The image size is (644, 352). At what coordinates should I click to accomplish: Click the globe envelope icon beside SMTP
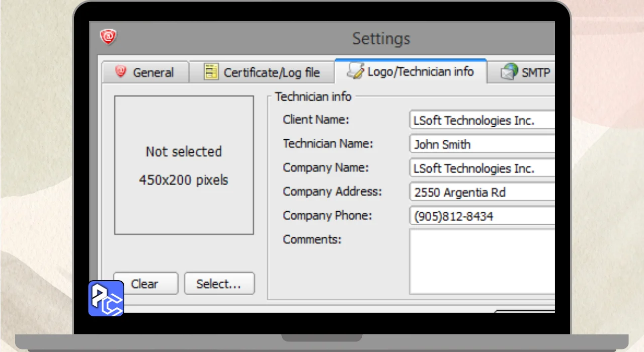pyautogui.click(x=509, y=72)
